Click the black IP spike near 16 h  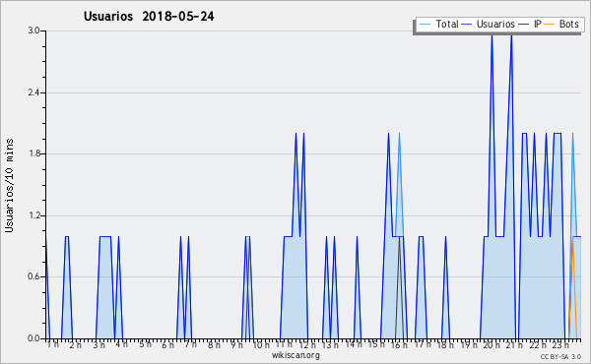click(x=400, y=287)
